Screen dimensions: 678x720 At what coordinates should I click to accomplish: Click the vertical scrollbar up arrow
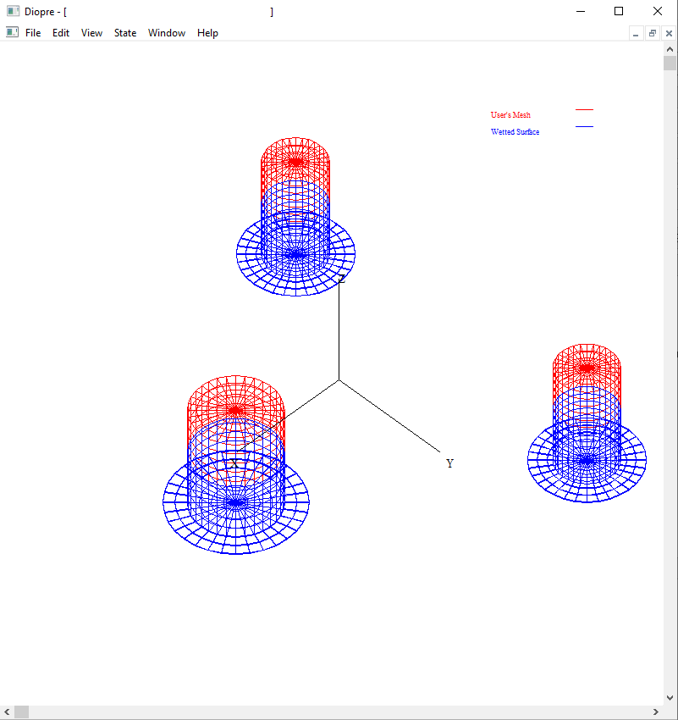[670, 49]
